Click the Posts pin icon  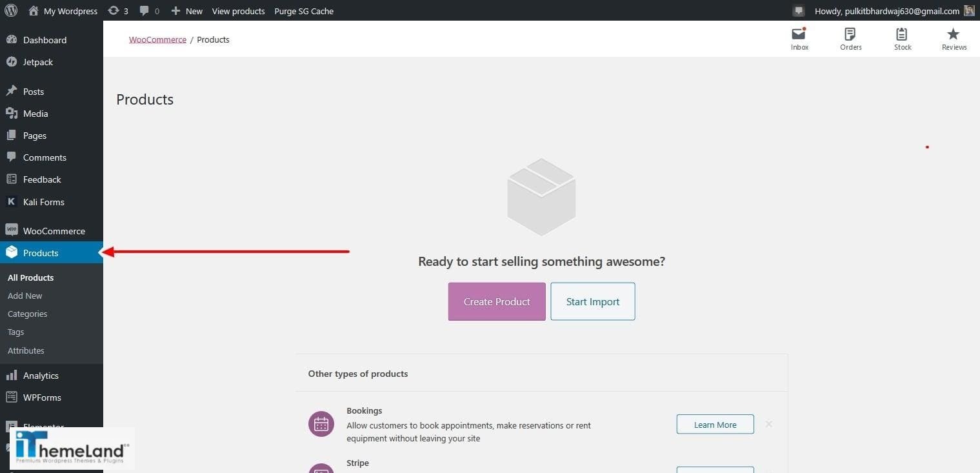click(12, 91)
